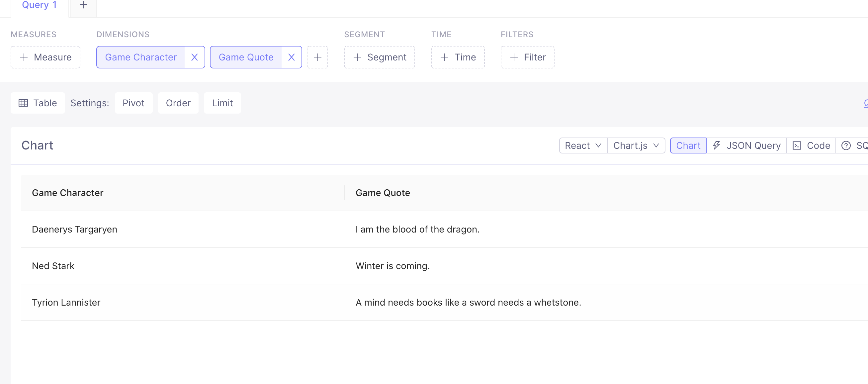Select the Ned Stark cell
The image size is (868, 384).
pyautogui.click(x=183, y=266)
